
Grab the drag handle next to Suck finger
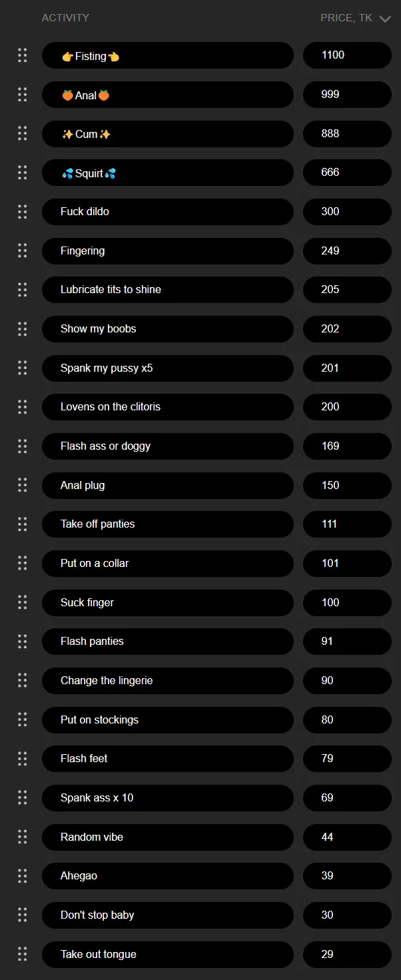pyautogui.click(x=23, y=602)
